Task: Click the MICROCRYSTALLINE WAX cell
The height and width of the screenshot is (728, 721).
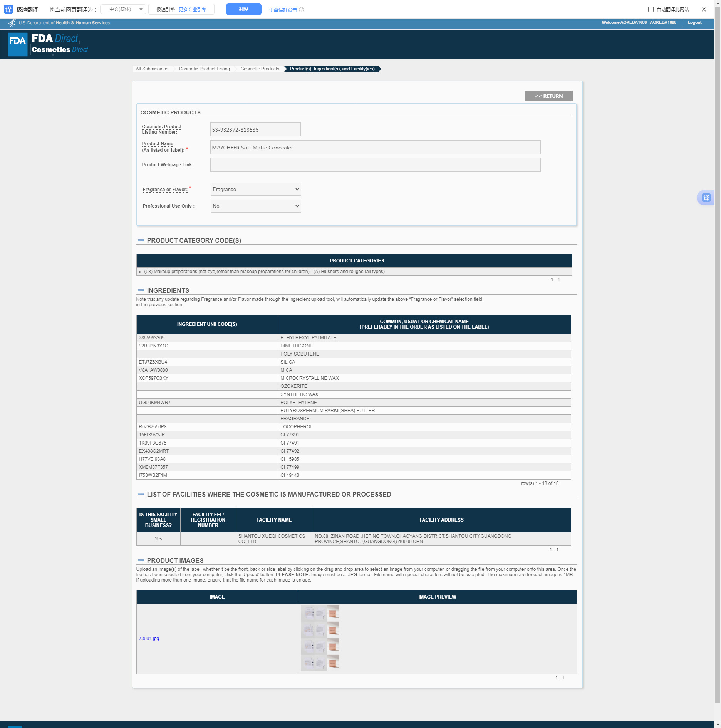Action: pyautogui.click(x=424, y=378)
